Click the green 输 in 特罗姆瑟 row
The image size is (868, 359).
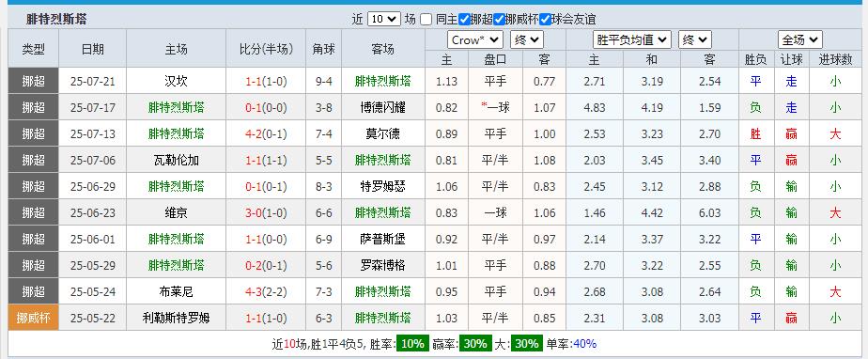coord(792,186)
